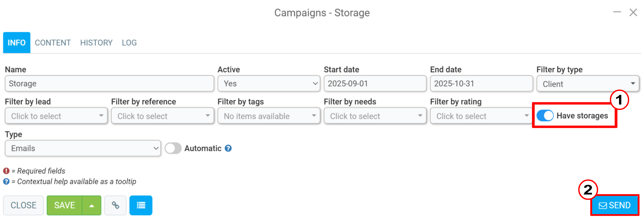Screen dimensions: 644x217
Task: Expand the Filter by lead selector
Action: click(56, 116)
